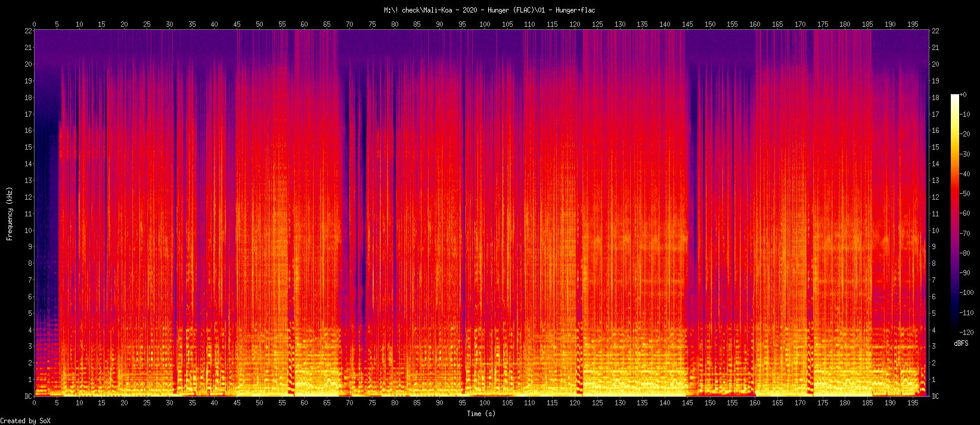Click the "+0" value on the dBFS scale

tap(963, 95)
